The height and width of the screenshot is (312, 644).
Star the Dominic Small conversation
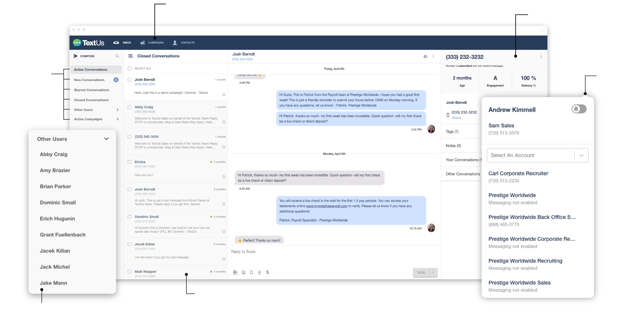tap(224, 231)
